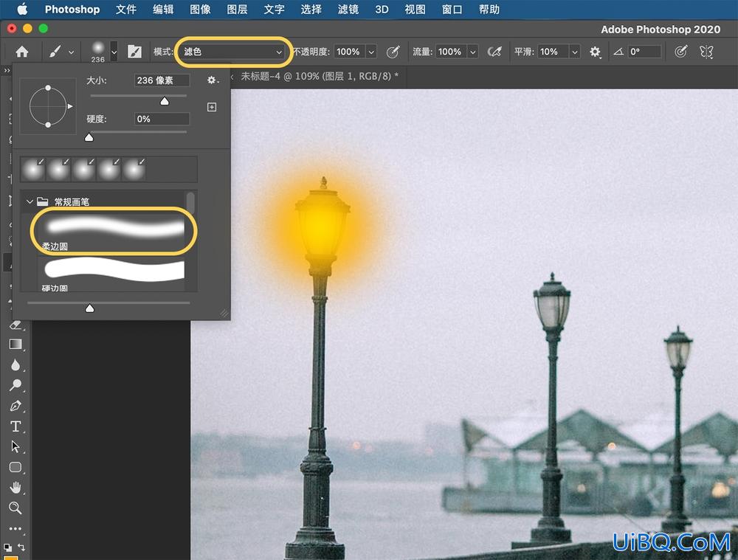Click the brush list scrollbar
The height and width of the screenshot is (560, 738).
[190, 202]
